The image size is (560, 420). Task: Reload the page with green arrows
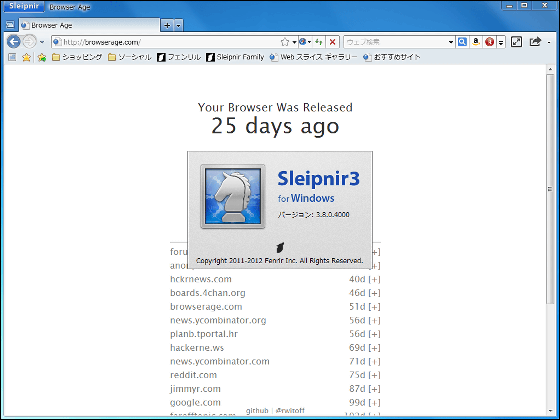(x=319, y=42)
